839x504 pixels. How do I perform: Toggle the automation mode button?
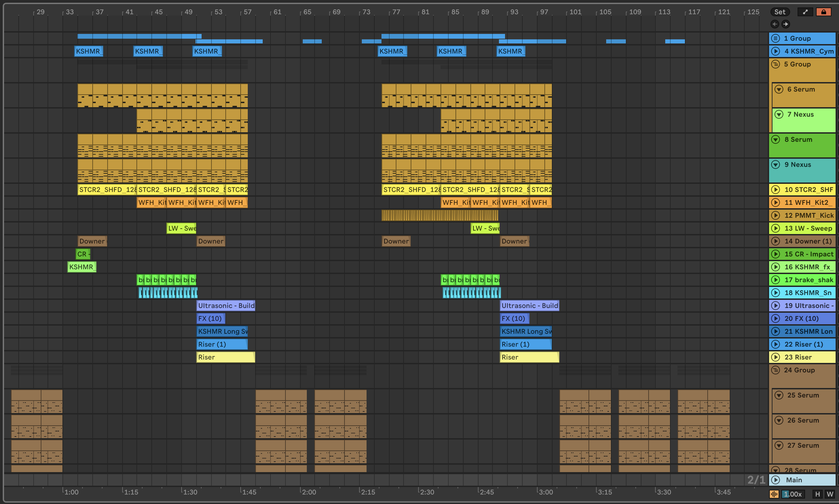tap(805, 12)
